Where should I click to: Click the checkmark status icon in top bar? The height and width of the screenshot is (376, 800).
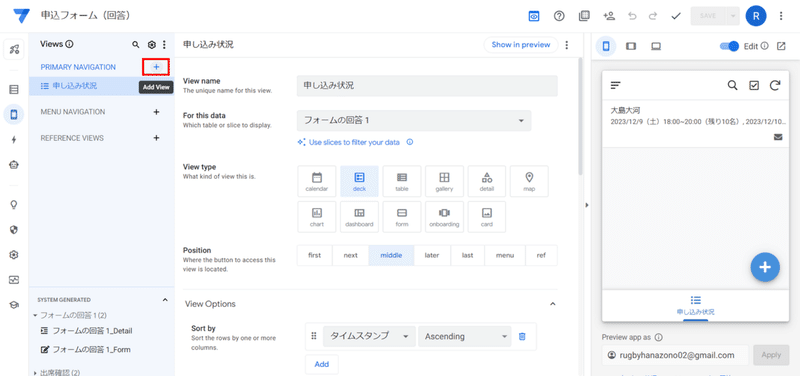[x=676, y=16]
